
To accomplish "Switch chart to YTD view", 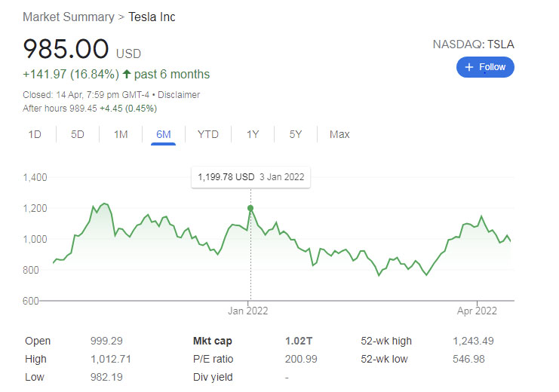I will (208, 134).
